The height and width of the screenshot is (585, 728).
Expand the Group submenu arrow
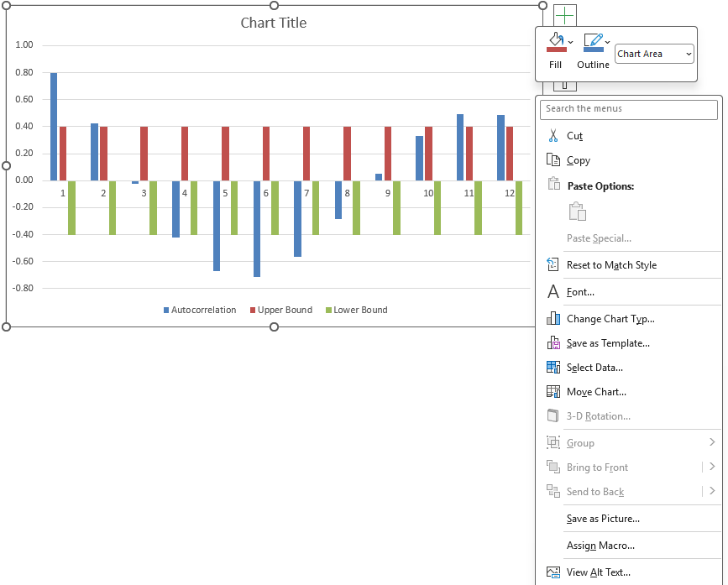click(x=712, y=442)
